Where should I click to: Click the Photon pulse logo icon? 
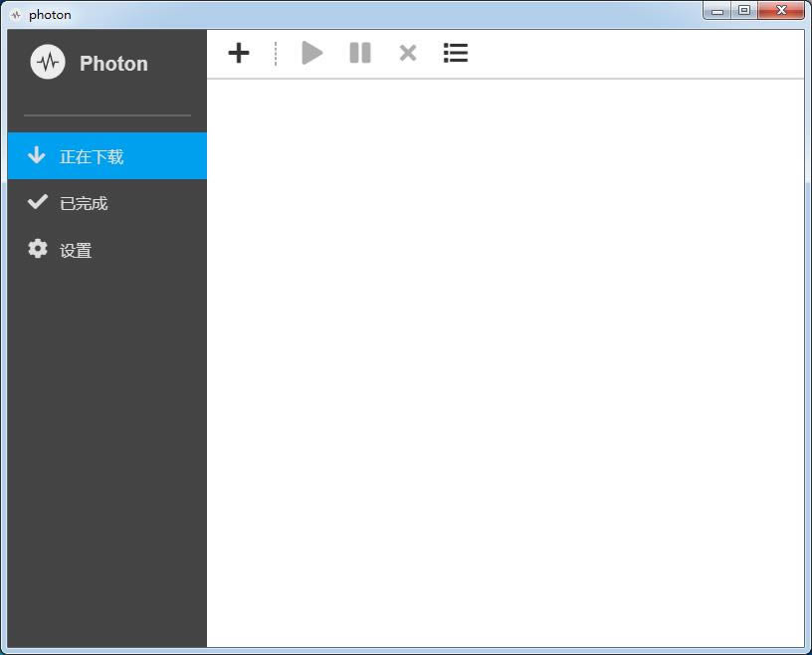pyautogui.click(x=48, y=62)
